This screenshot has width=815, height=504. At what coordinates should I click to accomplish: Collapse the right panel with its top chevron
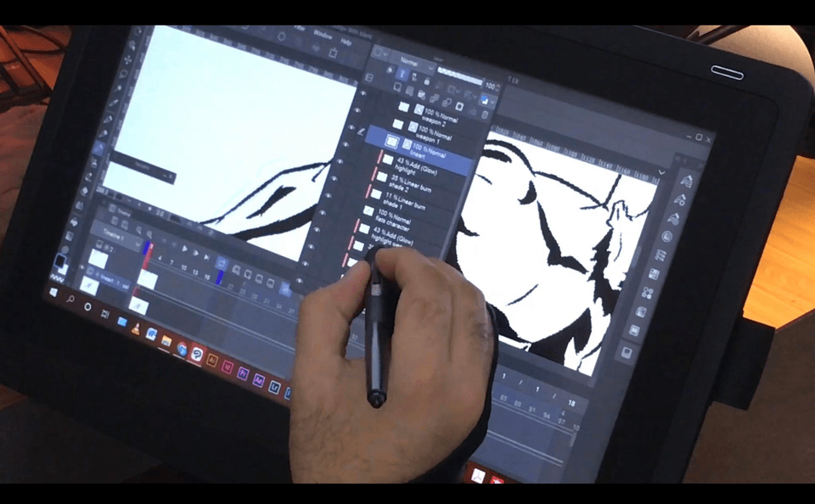pyautogui.click(x=660, y=171)
